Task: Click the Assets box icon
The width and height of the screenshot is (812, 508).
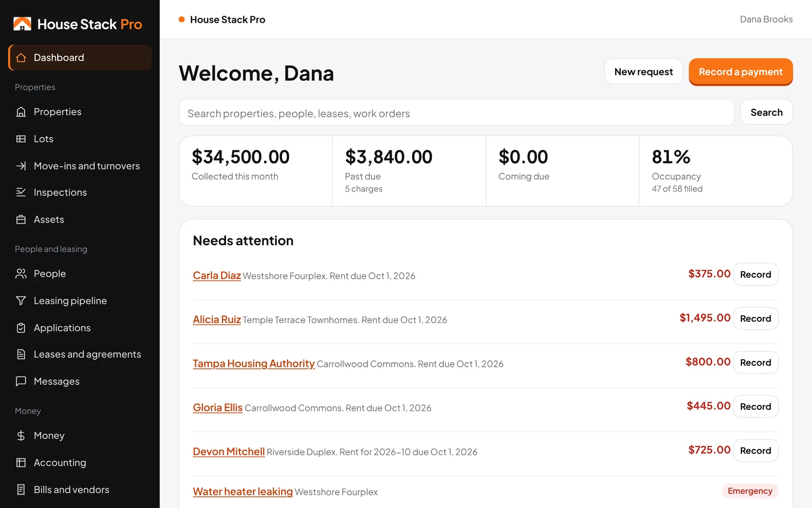Action: click(x=21, y=219)
